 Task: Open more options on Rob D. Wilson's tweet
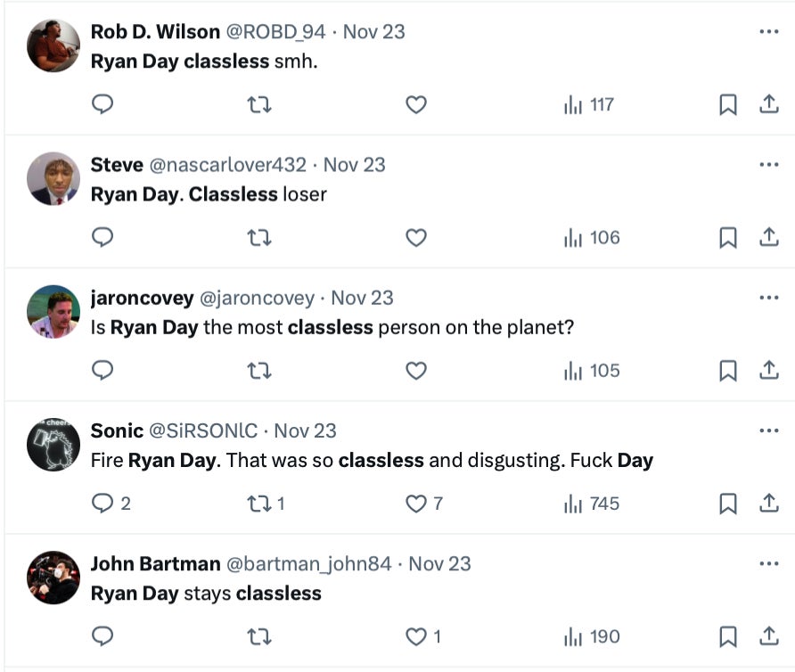tap(768, 31)
